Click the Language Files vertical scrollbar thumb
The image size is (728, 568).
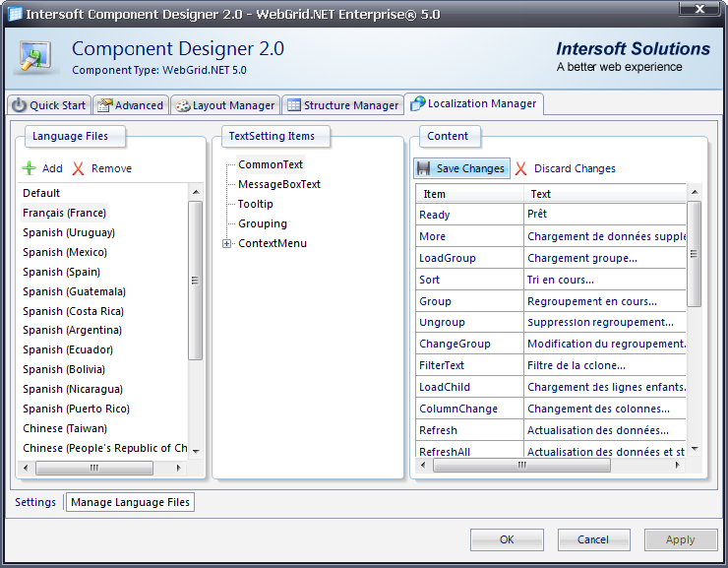[196, 281]
